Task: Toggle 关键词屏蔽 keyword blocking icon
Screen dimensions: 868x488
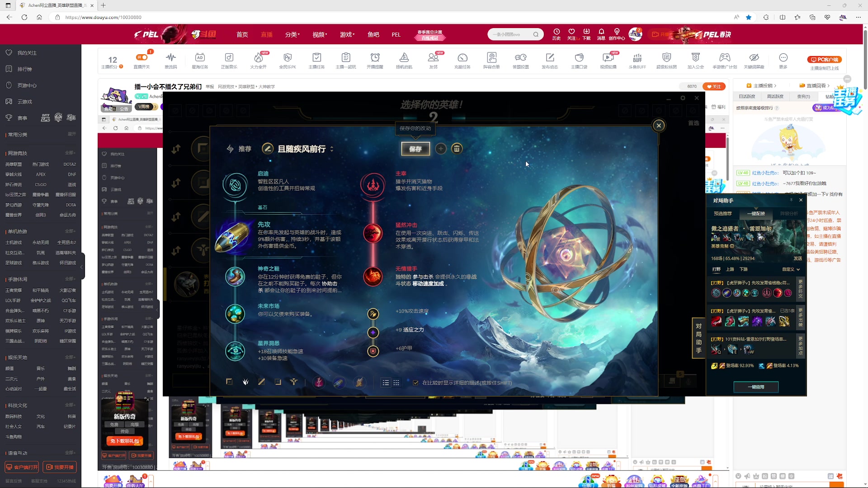Action: coord(754,61)
